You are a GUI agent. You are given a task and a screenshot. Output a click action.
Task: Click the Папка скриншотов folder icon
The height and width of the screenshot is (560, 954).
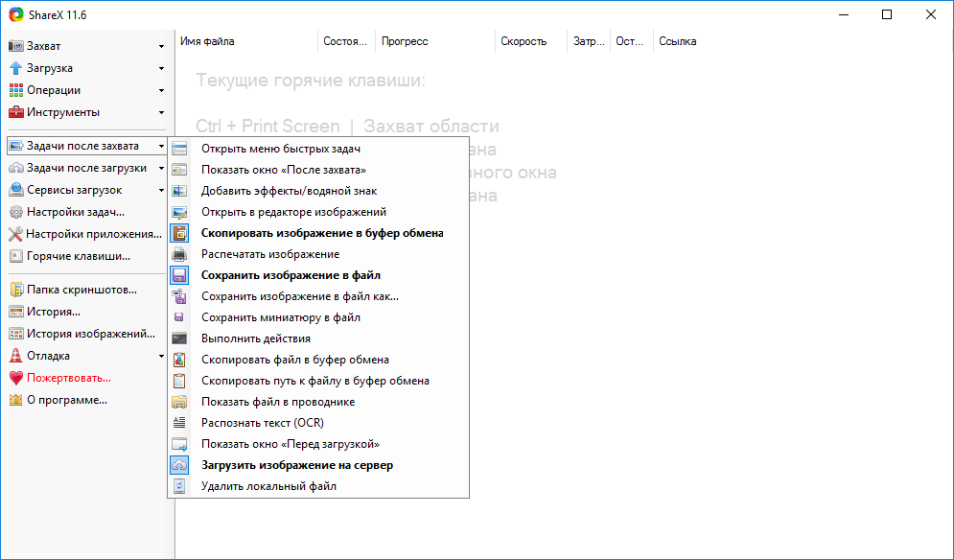pos(15,290)
